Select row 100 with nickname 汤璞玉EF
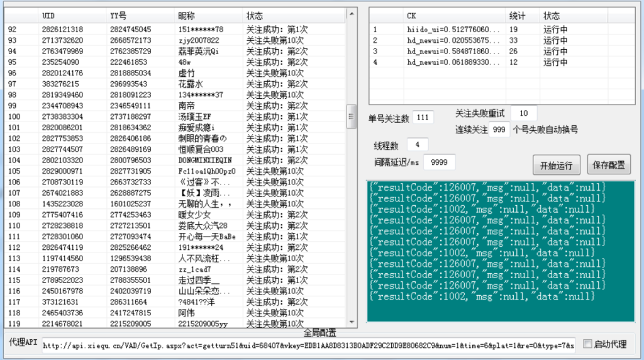 pyautogui.click(x=176, y=116)
